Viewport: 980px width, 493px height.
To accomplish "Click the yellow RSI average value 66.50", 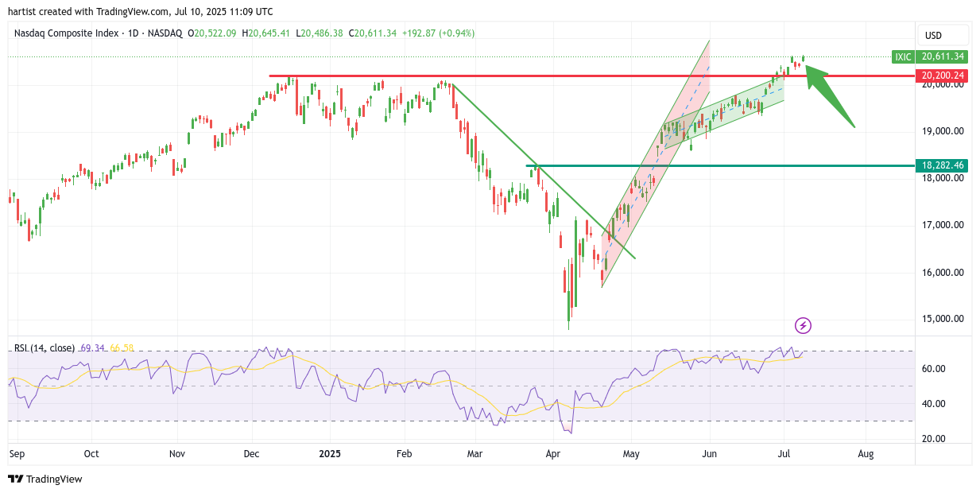I will click(x=122, y=348).
